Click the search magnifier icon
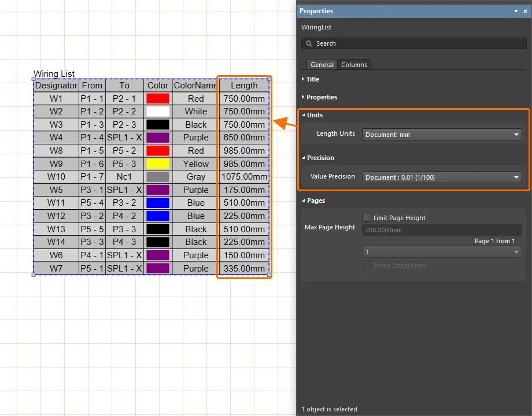This screenshot has width=532, height=416. click(309, 43)
